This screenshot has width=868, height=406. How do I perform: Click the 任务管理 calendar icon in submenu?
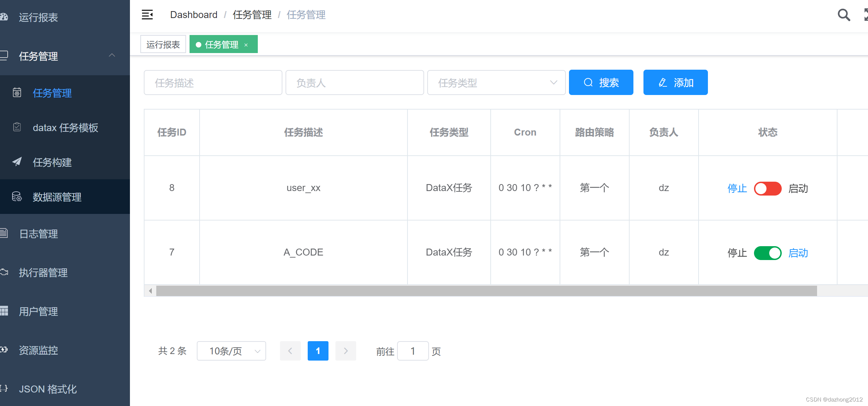point(17,93)
